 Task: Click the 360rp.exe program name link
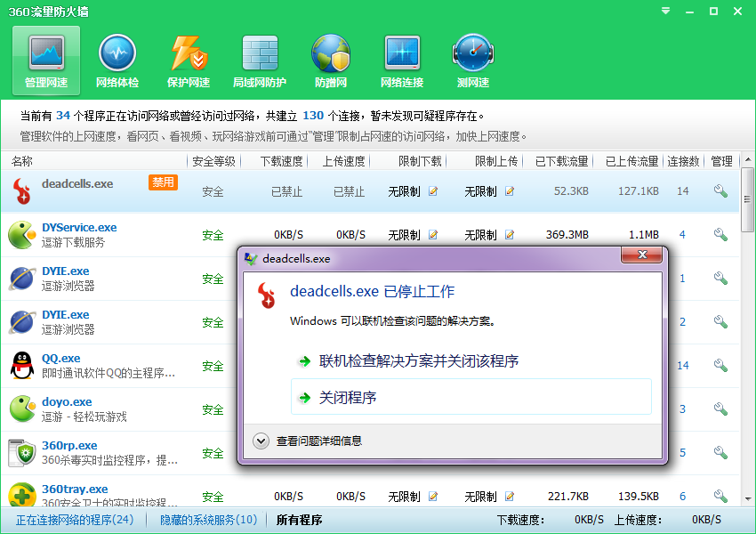69,445
